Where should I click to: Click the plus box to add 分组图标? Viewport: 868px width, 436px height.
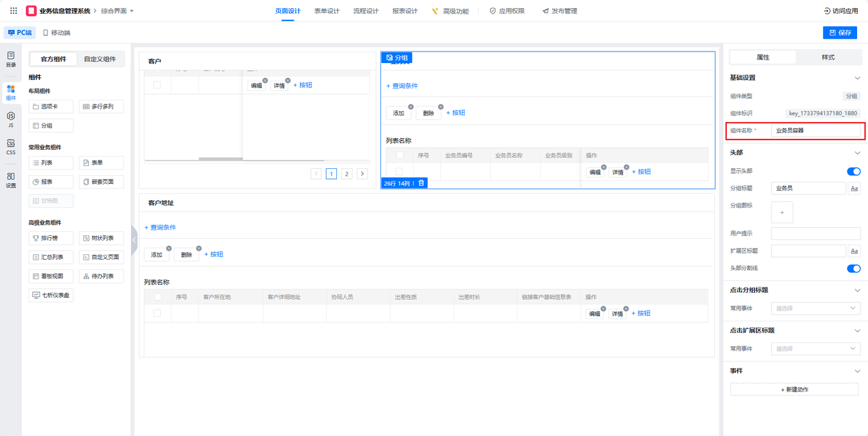coord(782,212)
